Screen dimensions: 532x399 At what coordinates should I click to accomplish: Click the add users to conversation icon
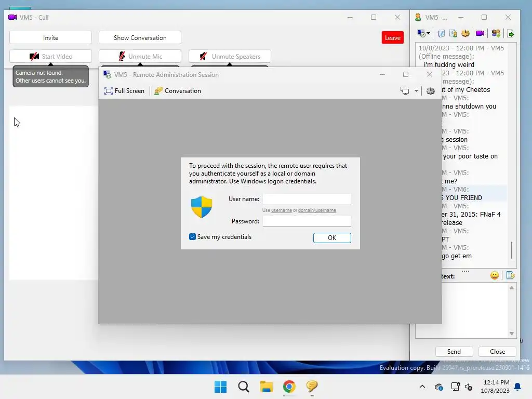pyautogui.click(x=496, y=33)
